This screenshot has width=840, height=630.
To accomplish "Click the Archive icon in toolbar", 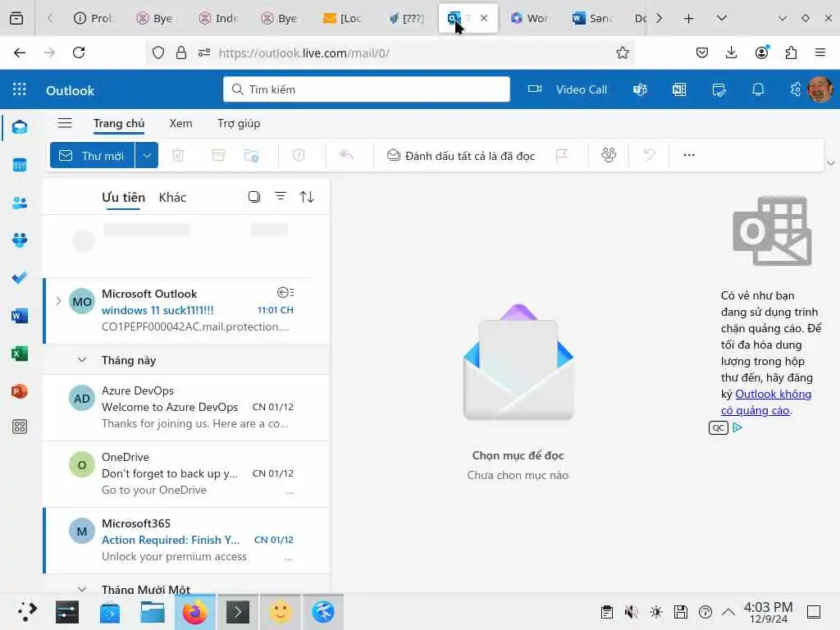I will pos(218,155).
